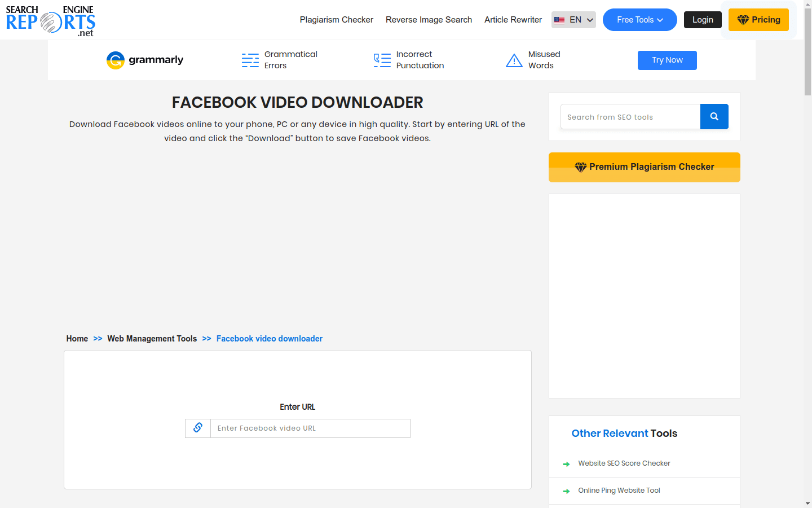Open the Free Tools dropdown
812x508 pixels.
pos(639,20)
